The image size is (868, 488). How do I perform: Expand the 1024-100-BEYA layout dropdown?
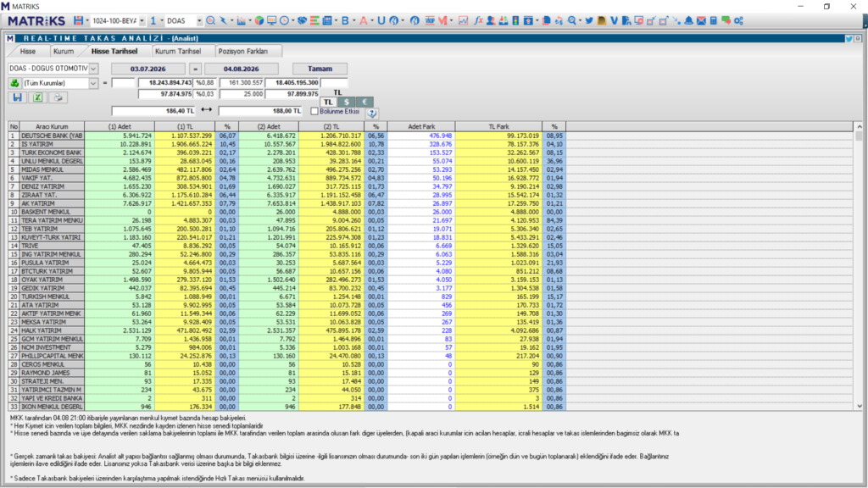[142, 20]
